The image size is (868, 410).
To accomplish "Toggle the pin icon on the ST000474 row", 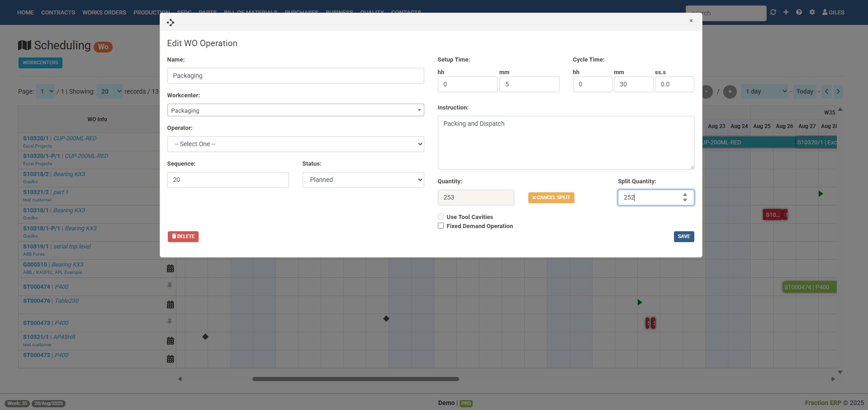I will pyautogui.click(x=170, y=286).
